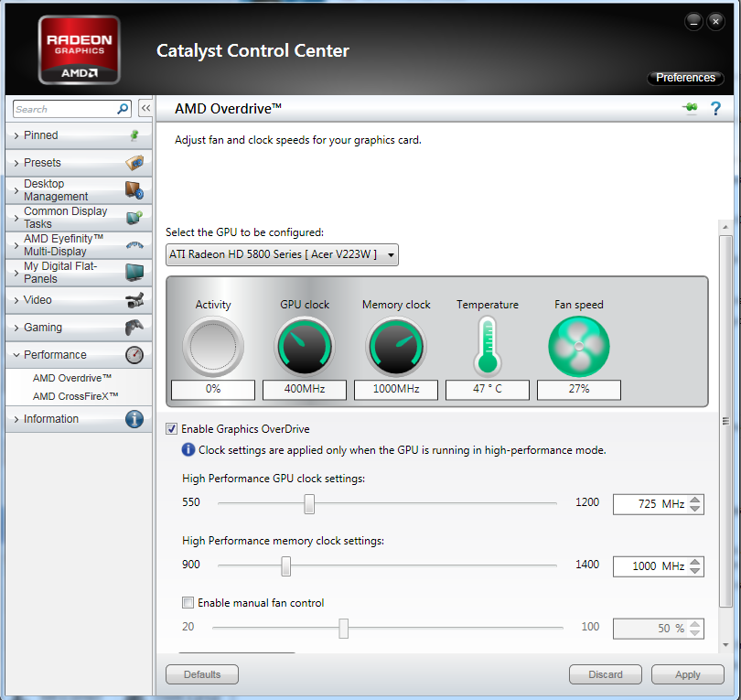Viewport: 741px width, 700px height.
Task: Click the Apply button
Action: [688, 674]
